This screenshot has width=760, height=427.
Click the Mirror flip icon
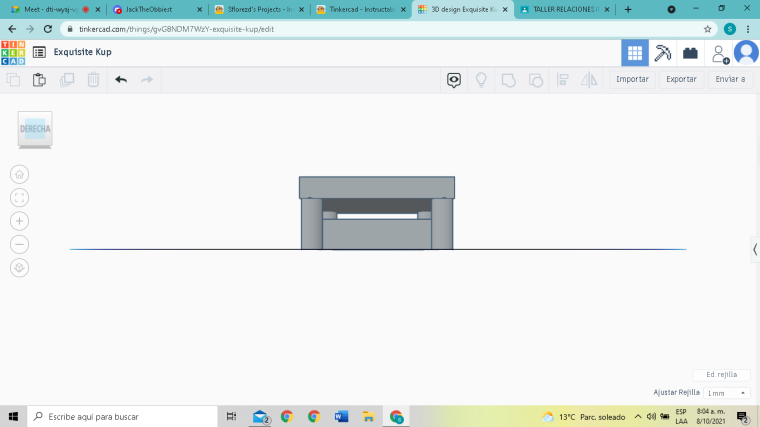589,80
